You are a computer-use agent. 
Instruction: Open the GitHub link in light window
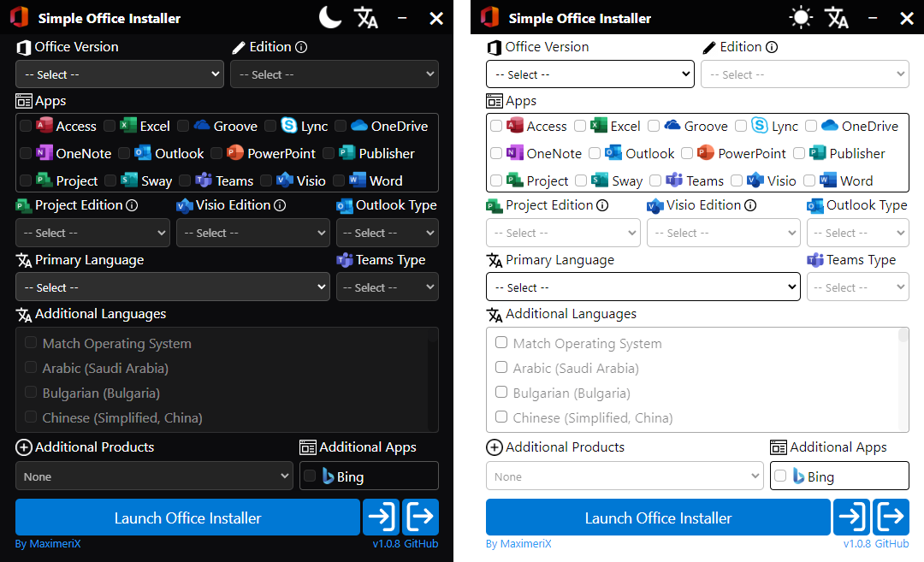[x=891, y=544]
